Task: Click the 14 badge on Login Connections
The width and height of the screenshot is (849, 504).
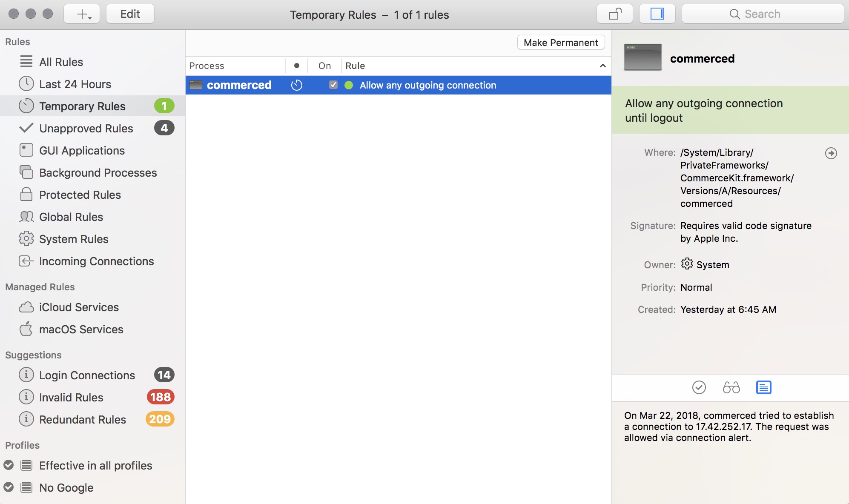Action: 164,375
